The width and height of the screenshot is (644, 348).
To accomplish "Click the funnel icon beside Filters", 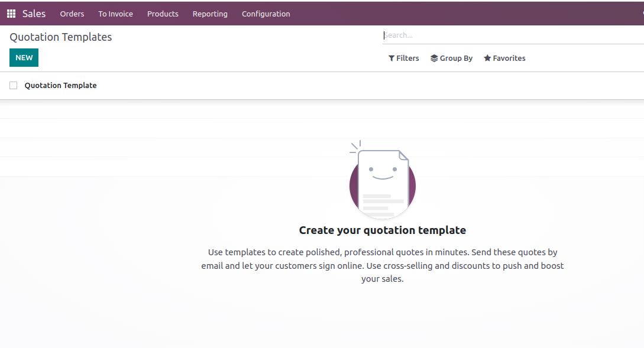I will (391, 58).
